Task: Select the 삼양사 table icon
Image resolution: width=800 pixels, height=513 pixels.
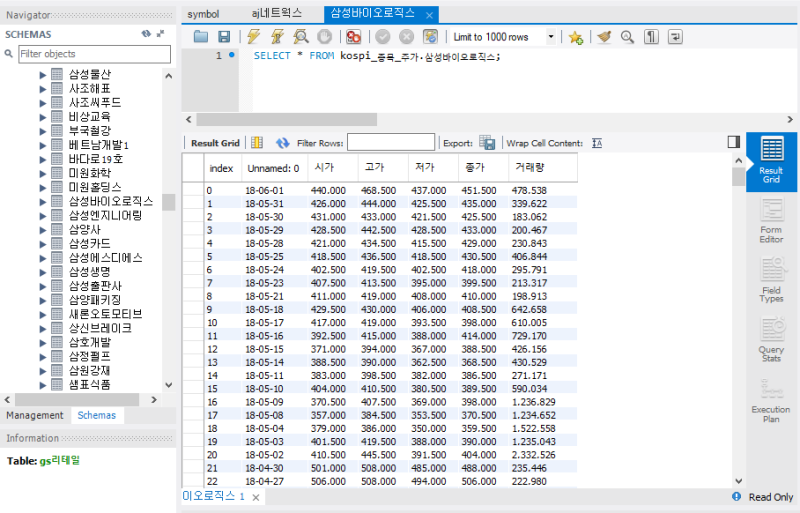Action: click(57, 230)
